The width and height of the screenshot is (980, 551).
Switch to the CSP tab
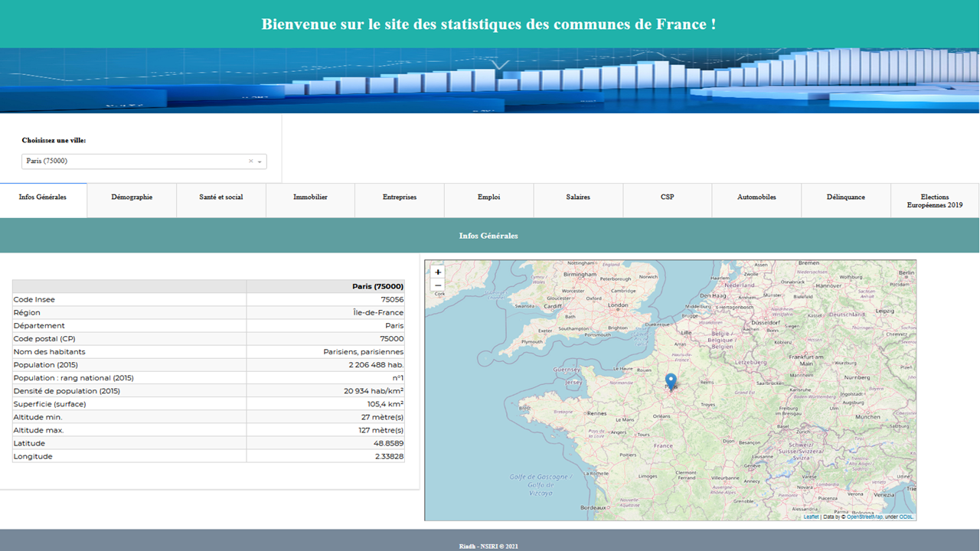[667, 197]
